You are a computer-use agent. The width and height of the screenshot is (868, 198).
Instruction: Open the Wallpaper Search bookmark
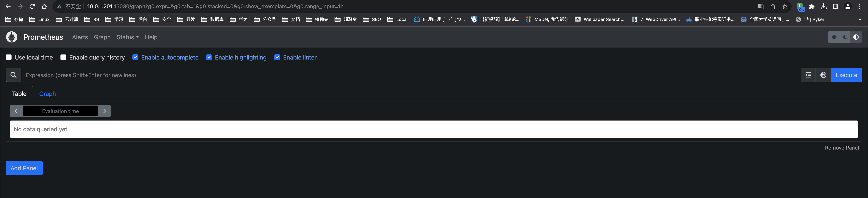[600, 19]
